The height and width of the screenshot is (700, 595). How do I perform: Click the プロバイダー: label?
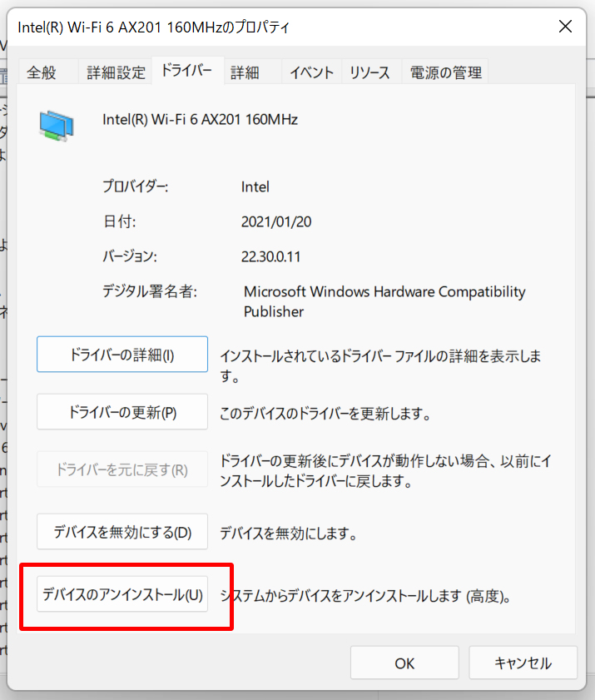[136, 186]
